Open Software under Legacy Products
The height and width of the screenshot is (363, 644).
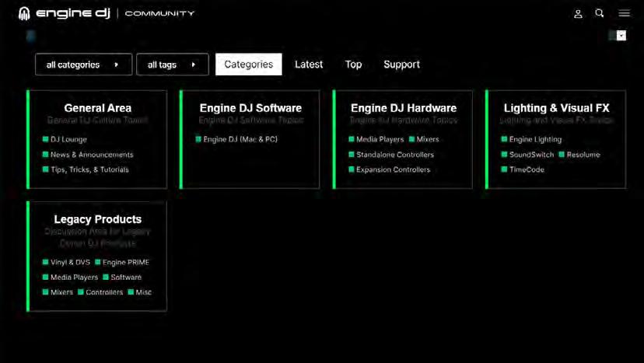click(x=122, y=277)
